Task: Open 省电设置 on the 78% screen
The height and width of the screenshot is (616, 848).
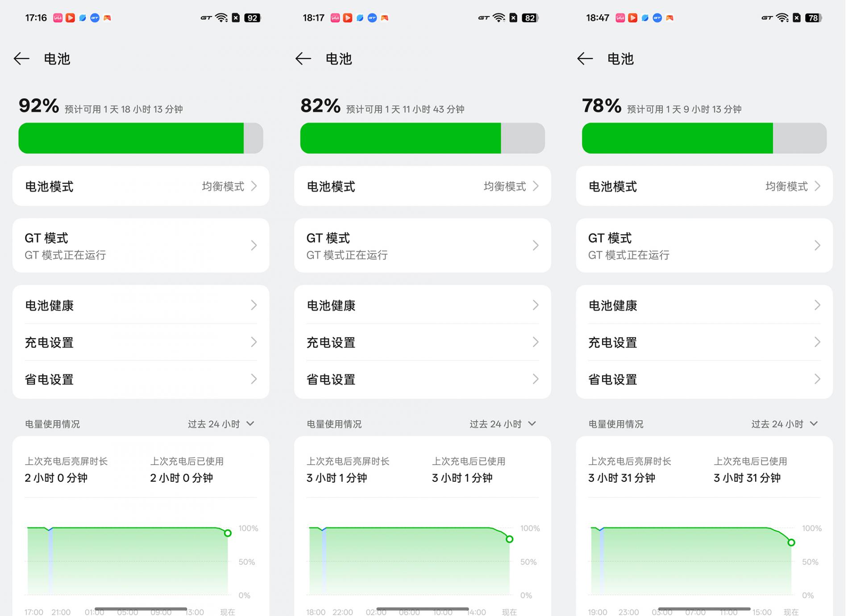Action: 704,379
